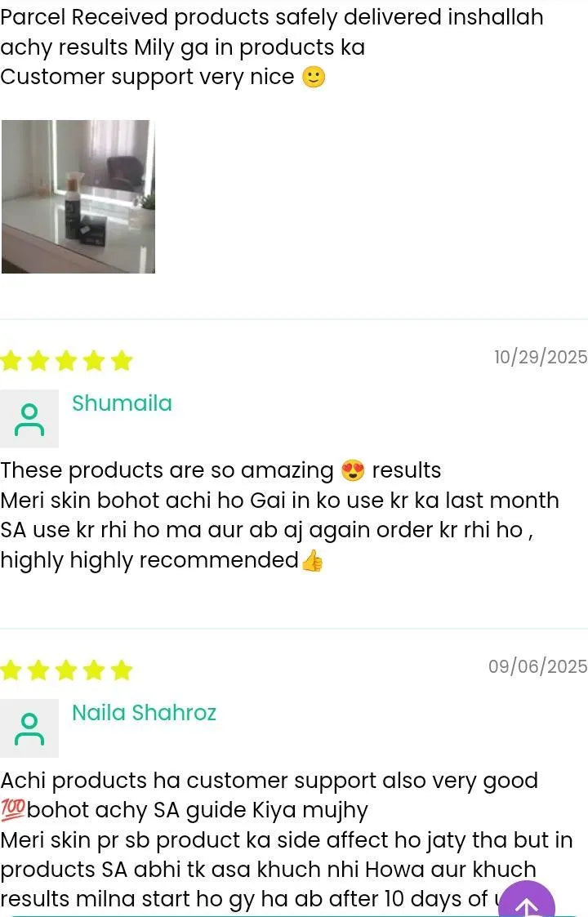Viewport: 588px width, 917px height.
Task: Click thumbs-up emoji after 'recommended'
Action: (x=312, y=560)
